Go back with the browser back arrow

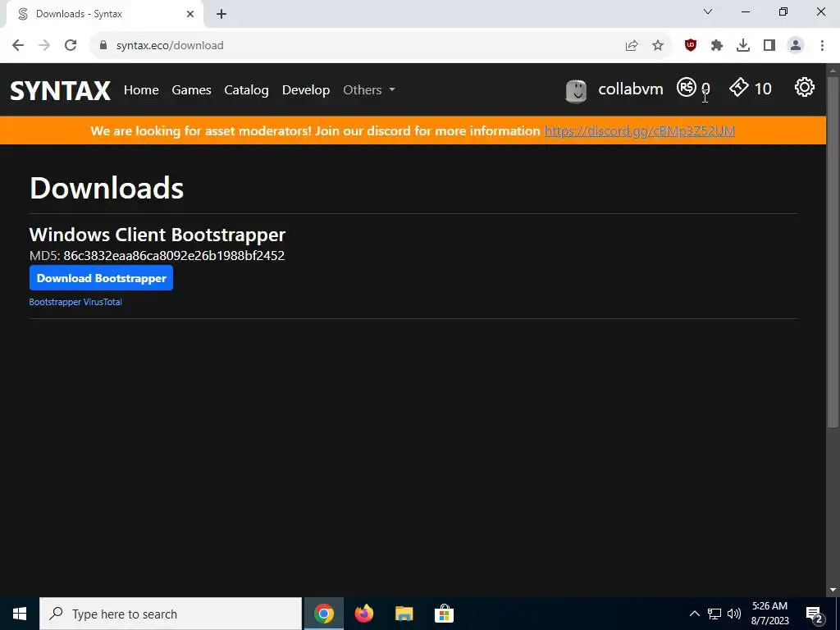(x=18, y=46)
